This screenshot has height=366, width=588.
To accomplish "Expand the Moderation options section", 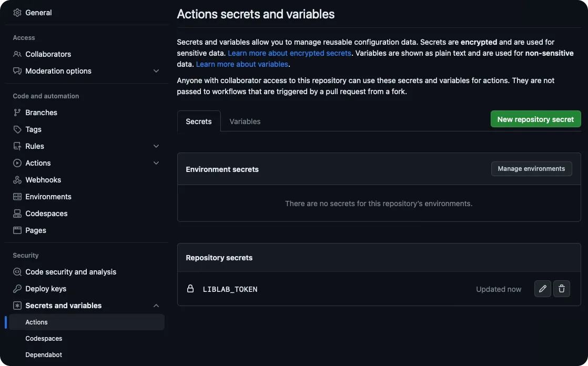I will [156, 70].
